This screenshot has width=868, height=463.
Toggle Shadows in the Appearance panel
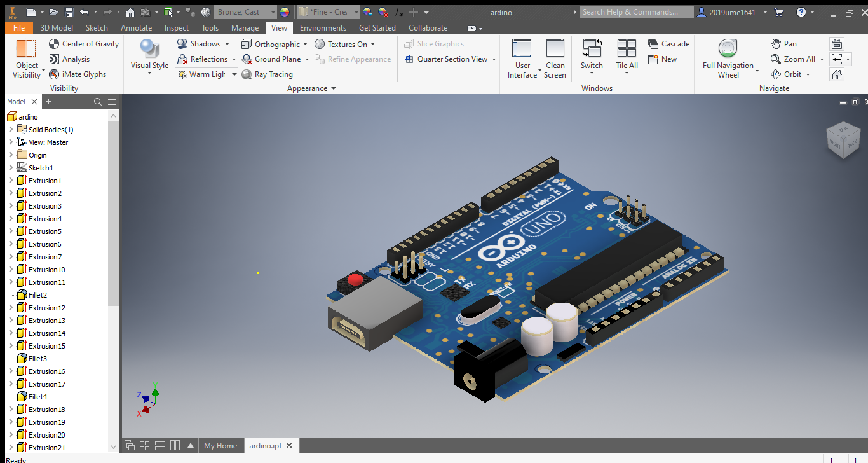click(x=199, y=44)
